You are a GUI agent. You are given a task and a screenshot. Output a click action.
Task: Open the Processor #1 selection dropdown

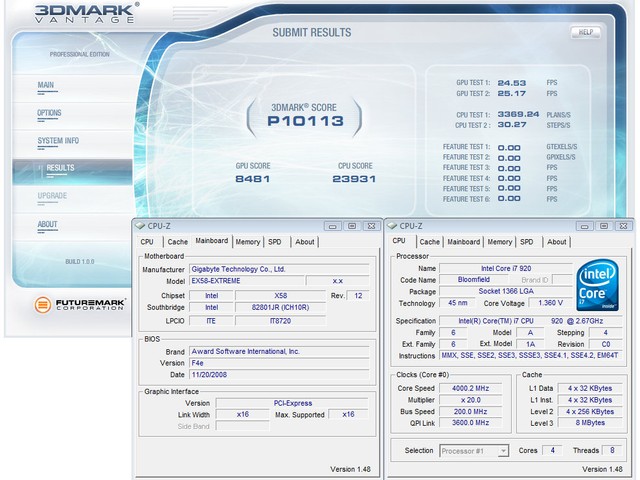coord(474,451)
